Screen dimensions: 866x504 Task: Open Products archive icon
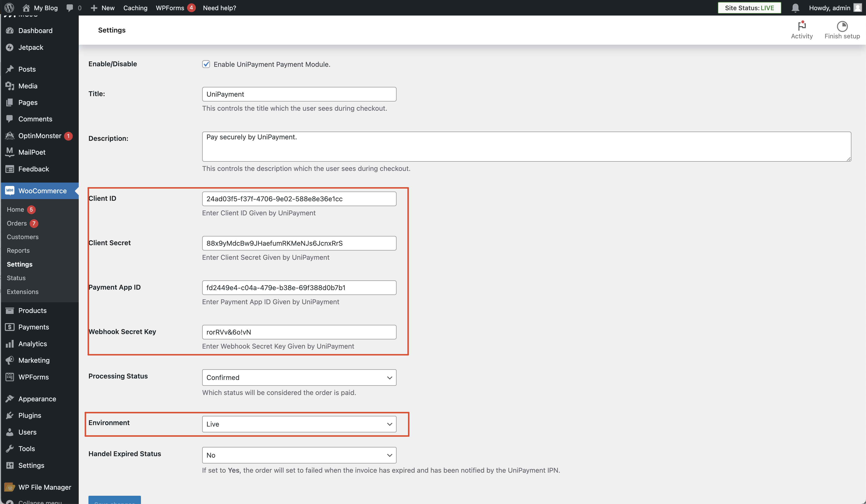[10, 310]
